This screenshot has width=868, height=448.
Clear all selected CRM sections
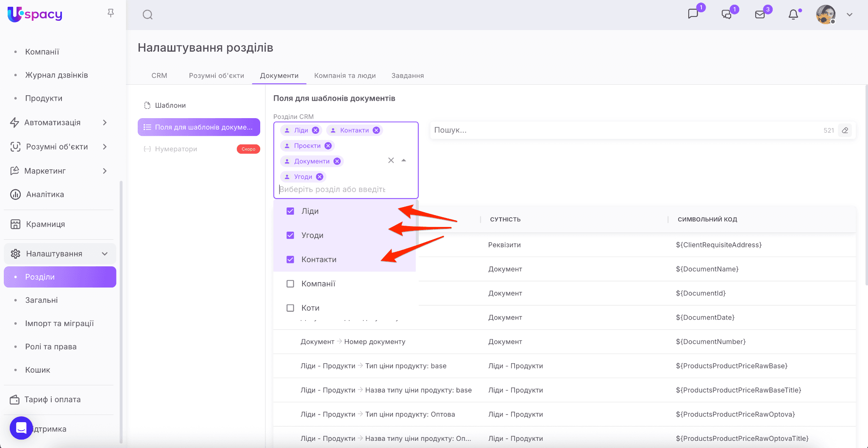pos(391,160)
